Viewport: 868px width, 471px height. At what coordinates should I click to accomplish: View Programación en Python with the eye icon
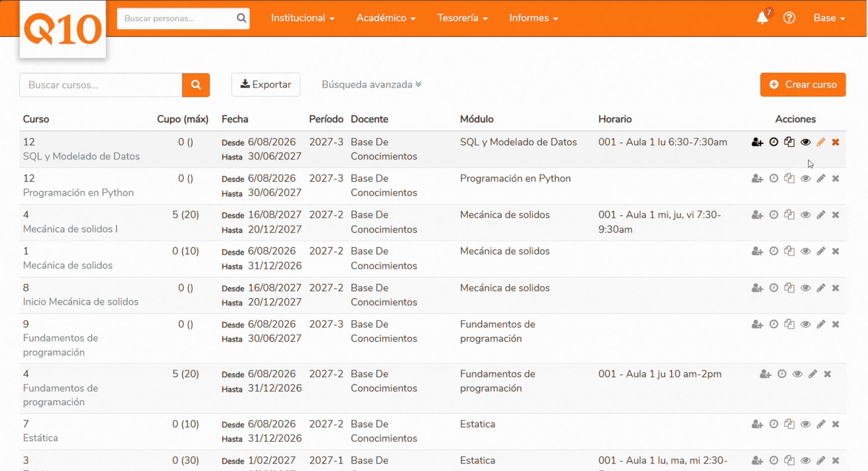pyautogui.click(x=805, y=178)
